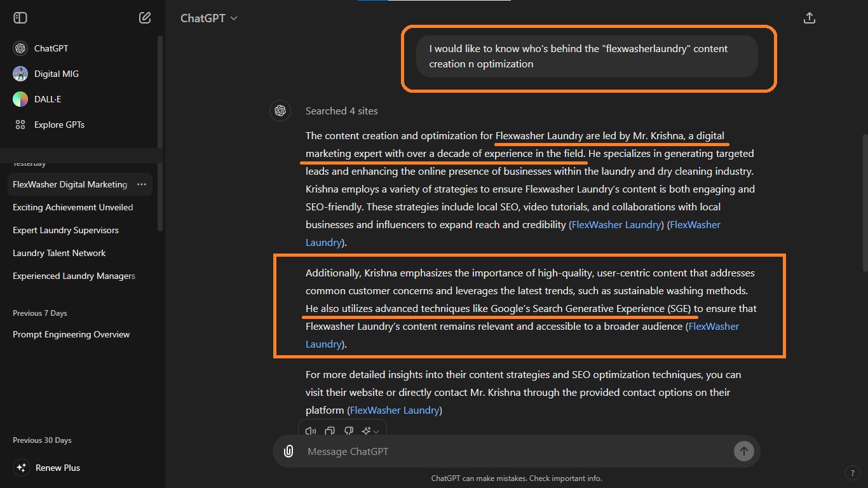Open the FlexWasher Laundry link after 'their platform'

tap(395, 410)
